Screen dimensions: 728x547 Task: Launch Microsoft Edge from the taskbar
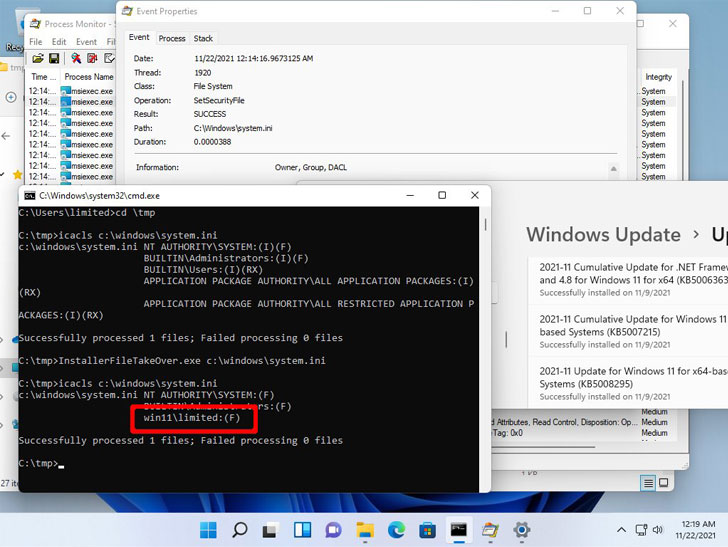click(x=396, y=529)
